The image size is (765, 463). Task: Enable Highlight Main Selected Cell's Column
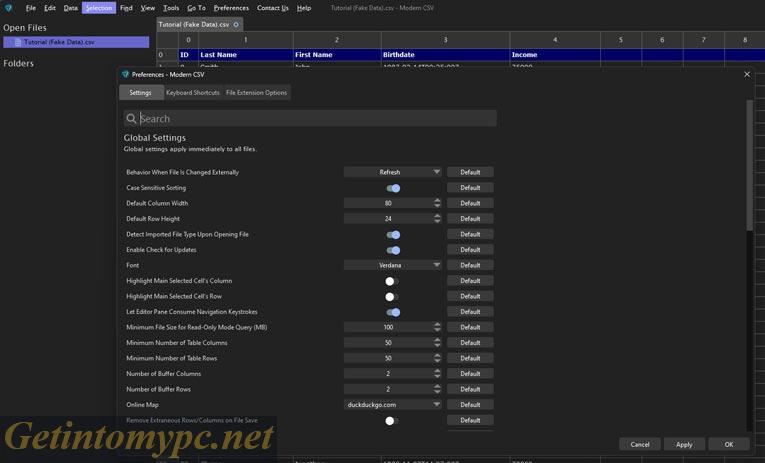[391, 281]
